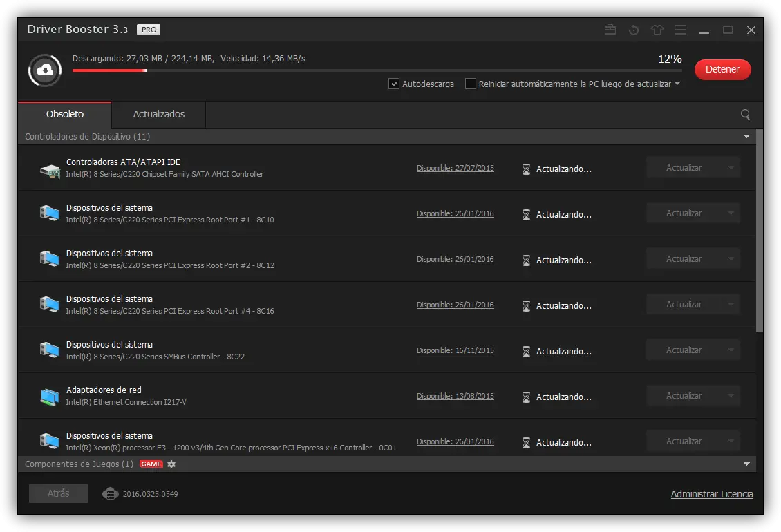Click the database version icon
This screenshot has height=532, width=781.
click(111, 493)
